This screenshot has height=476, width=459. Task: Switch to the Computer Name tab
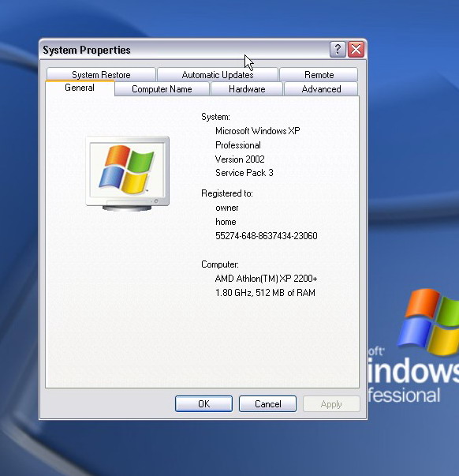pyautogui.click(x=162, y=89)
